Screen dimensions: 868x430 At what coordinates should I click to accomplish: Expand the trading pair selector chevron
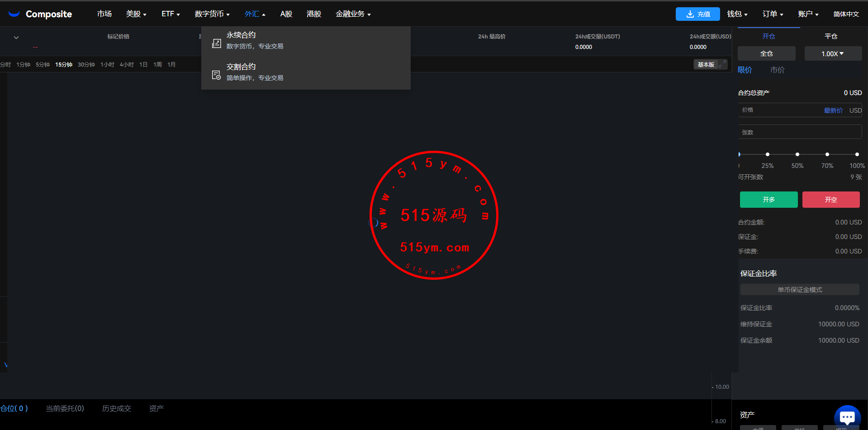click(16, 38)
